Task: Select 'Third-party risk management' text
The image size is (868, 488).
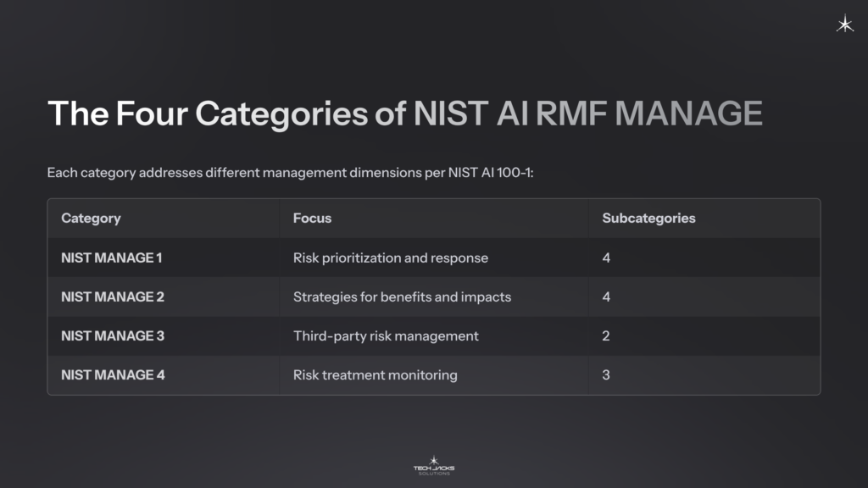Action: click(385, 335)
